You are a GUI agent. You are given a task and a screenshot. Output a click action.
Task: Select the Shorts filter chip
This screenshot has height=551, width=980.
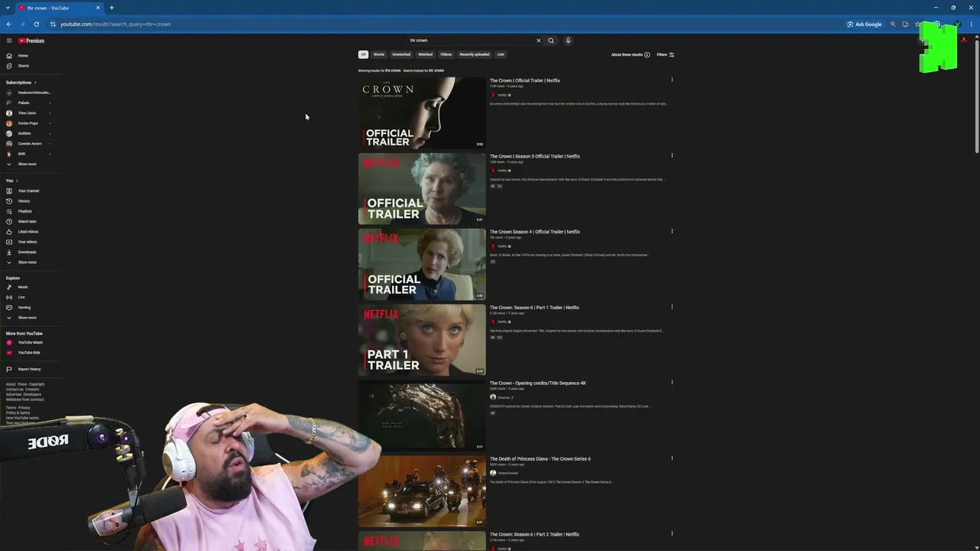pos(379,54)
